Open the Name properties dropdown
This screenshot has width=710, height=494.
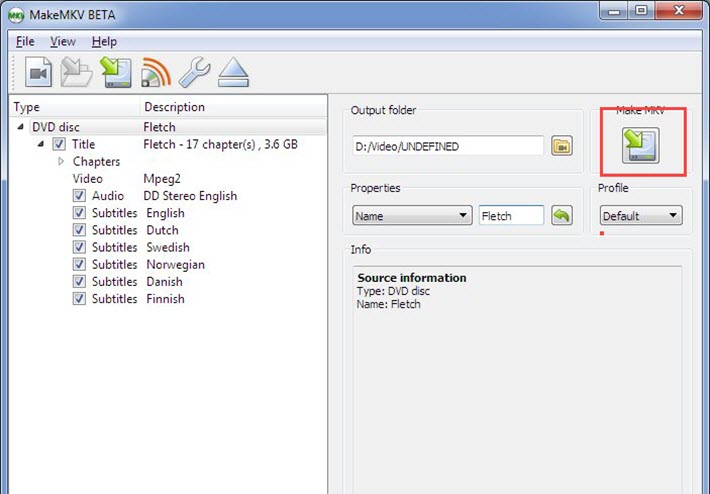coord(412,216)
